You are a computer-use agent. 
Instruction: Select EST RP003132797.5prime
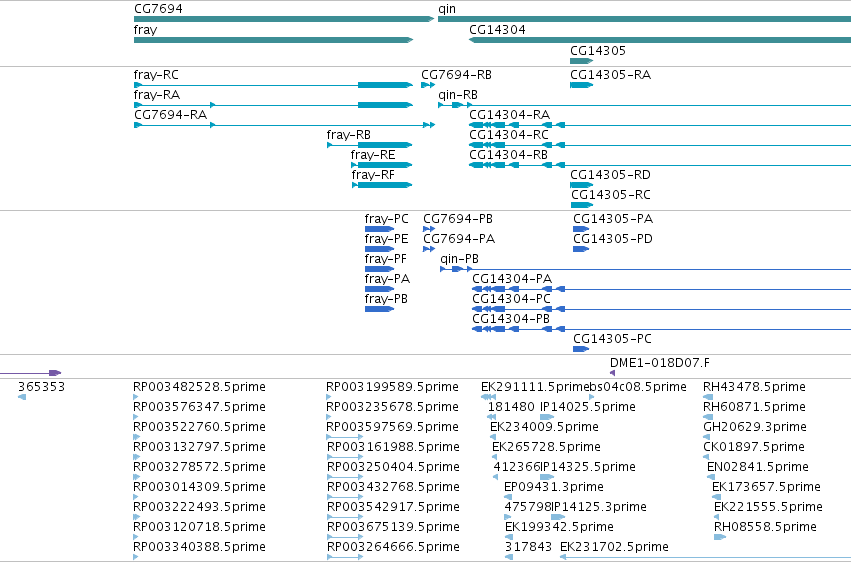(200, 448)
